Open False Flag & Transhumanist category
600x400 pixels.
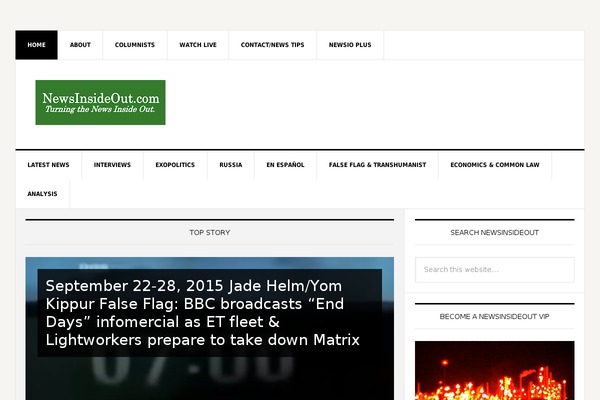coord(377,165)
